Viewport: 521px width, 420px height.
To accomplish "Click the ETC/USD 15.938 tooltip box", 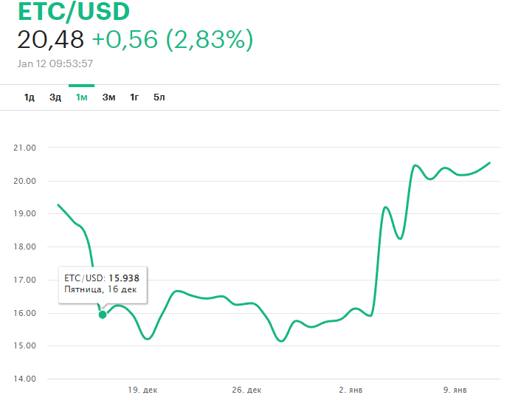I will (x=102, y=284).
